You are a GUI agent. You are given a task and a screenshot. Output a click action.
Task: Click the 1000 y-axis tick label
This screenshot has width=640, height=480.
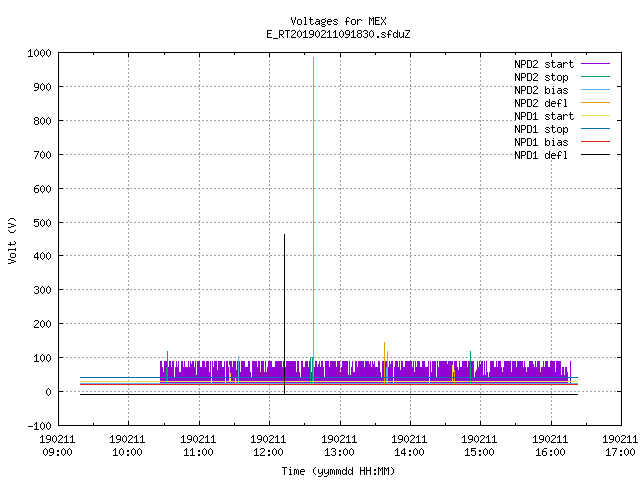tap(39, 53)
